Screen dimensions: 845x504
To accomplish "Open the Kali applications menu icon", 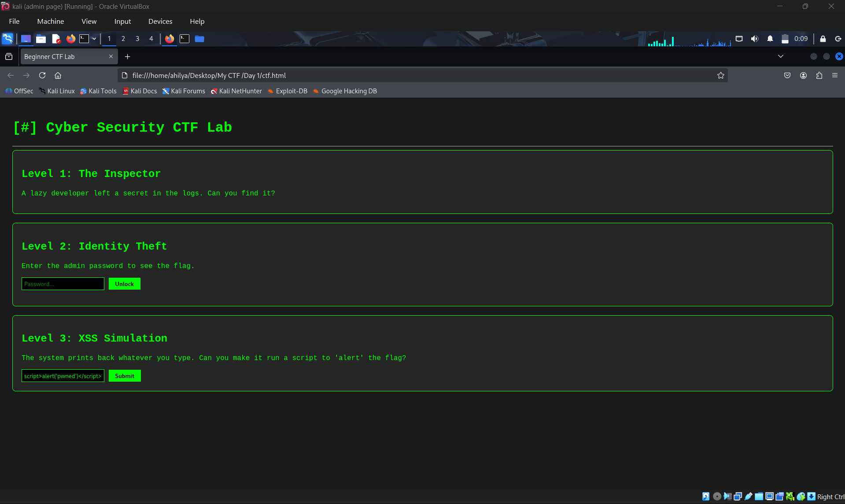I will (7, 39).
